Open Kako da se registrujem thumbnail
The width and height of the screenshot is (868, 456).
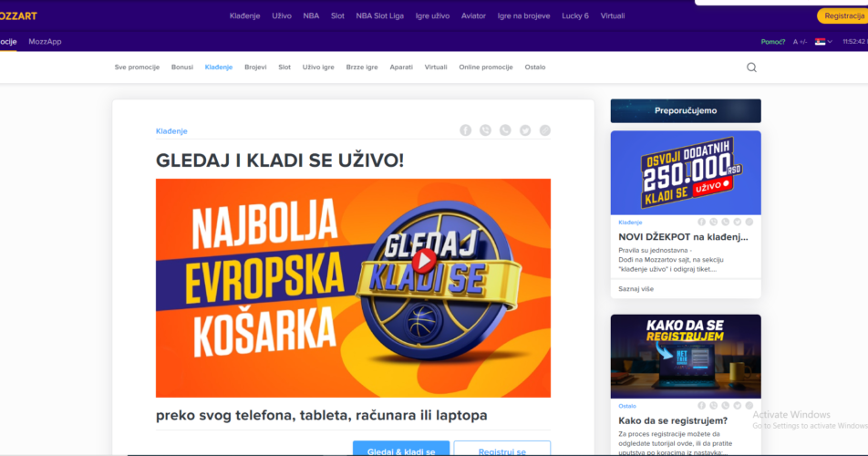(686, 357)
